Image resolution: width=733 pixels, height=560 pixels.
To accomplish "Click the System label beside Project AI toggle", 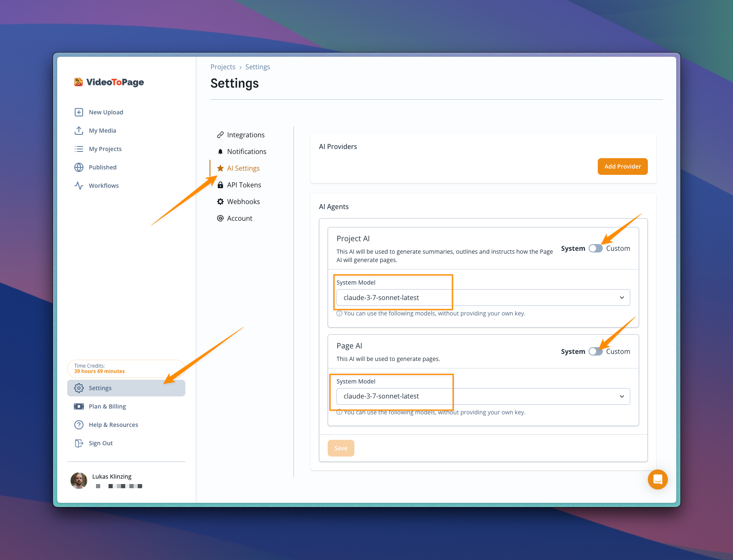I will click(x=573, y=248).
